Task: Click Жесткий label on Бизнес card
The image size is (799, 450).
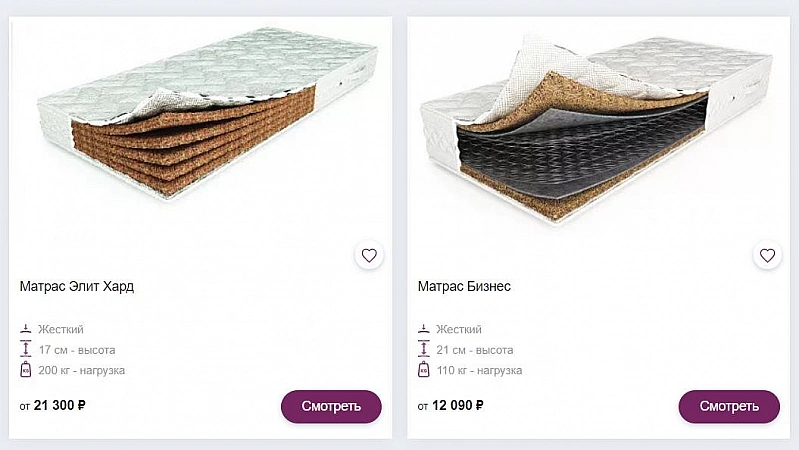Action: click(459, 329)
